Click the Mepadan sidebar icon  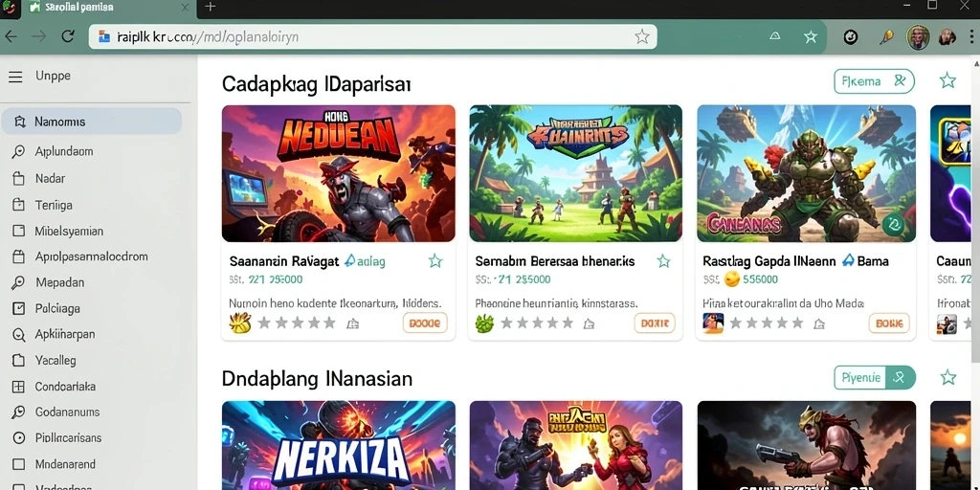point(18,282)
